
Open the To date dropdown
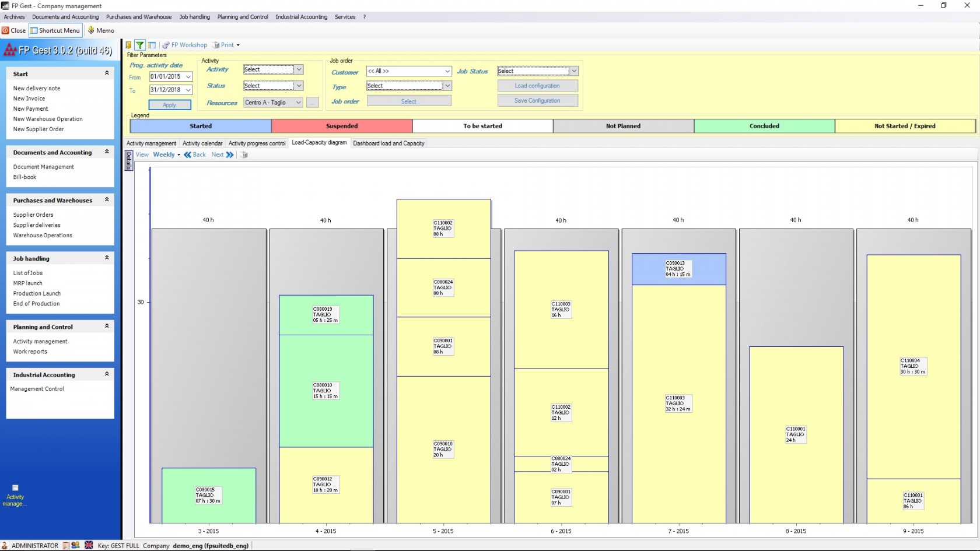[x=188, y=90]
